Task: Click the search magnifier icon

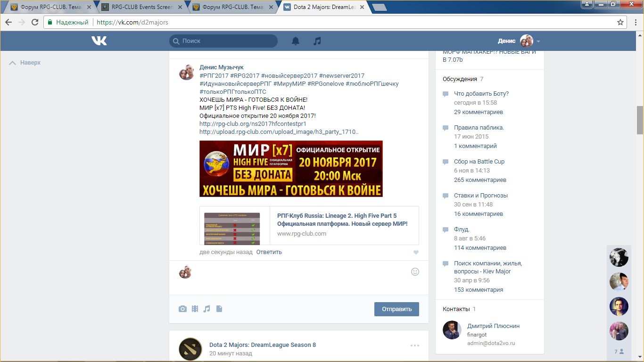Action: 176,41
